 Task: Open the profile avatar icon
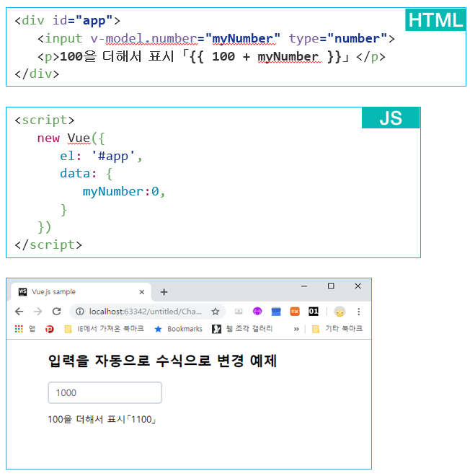coord(340,312)
